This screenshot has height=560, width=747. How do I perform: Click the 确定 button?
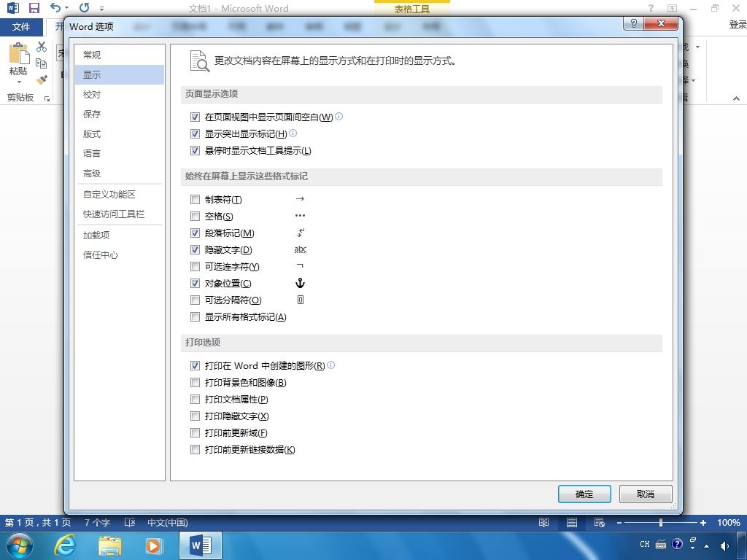click(584, 494)
